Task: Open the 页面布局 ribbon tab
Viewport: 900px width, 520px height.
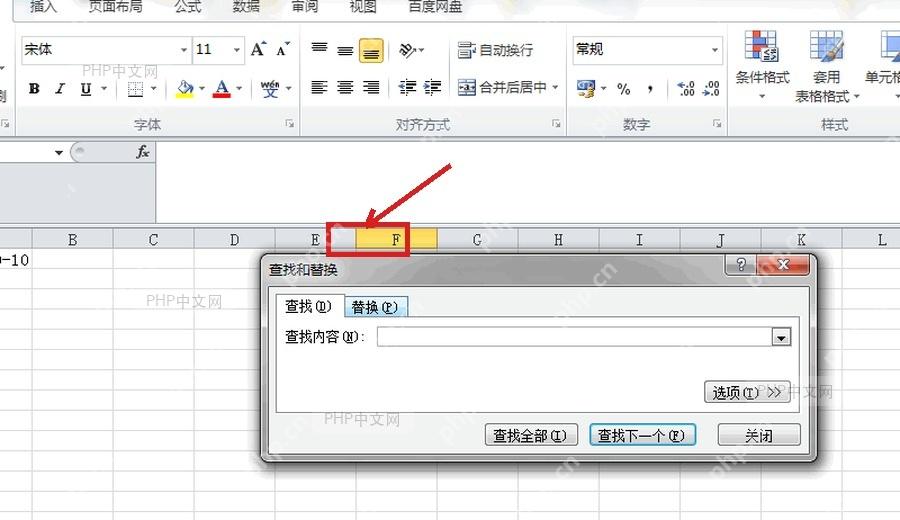Action: pos(115,6)
